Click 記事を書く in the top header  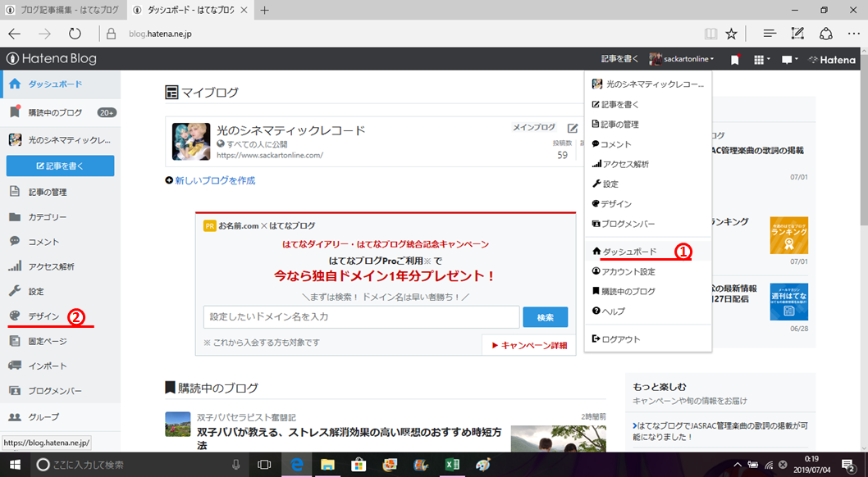[619, 59]
